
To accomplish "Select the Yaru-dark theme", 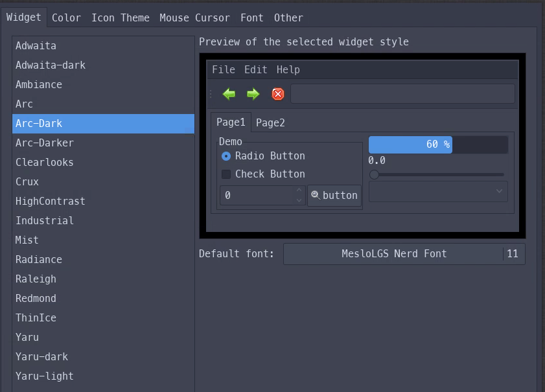I will pyautogui.click(x=103, y=357).
